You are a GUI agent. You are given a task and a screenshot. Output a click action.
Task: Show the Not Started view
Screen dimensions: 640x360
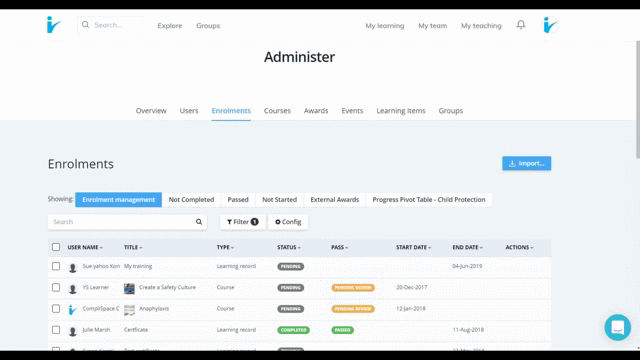pyautogui.click(x=280, y=200)
